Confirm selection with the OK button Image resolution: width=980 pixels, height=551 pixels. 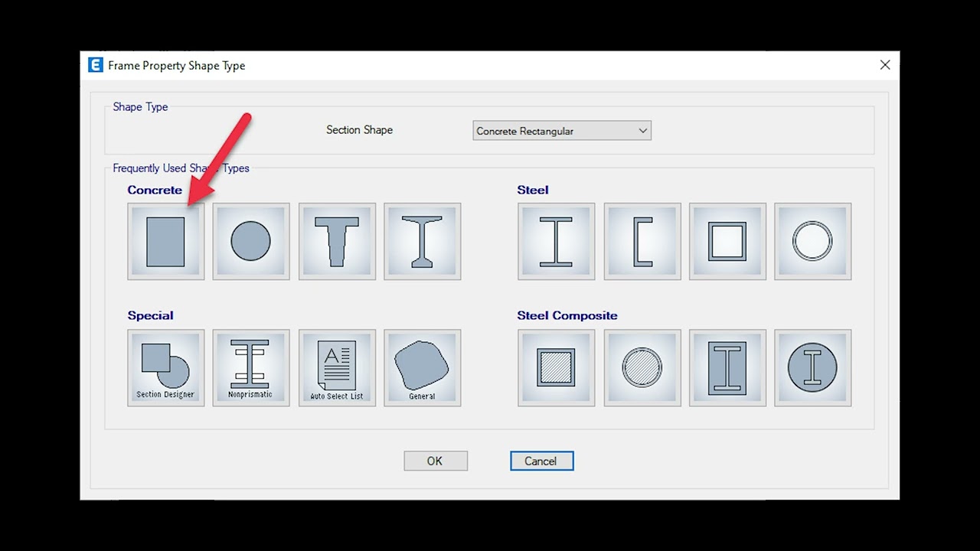click(436, 461)
